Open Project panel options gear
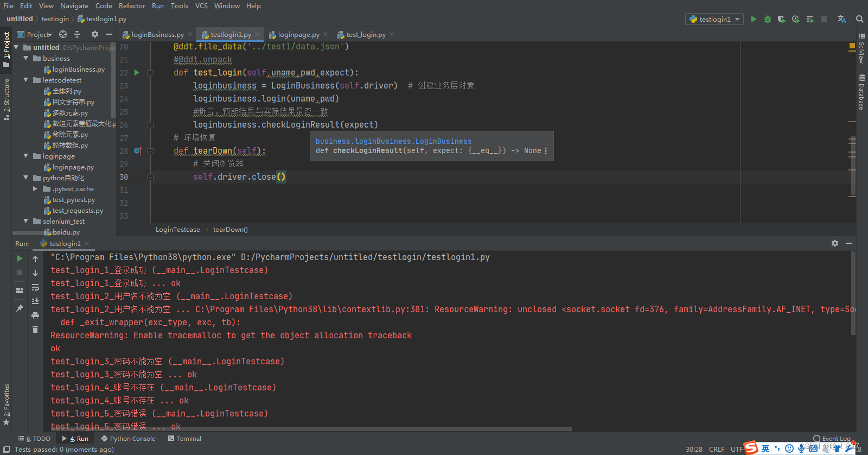This screenshot has width=868, height=455. tap(95, 34)
